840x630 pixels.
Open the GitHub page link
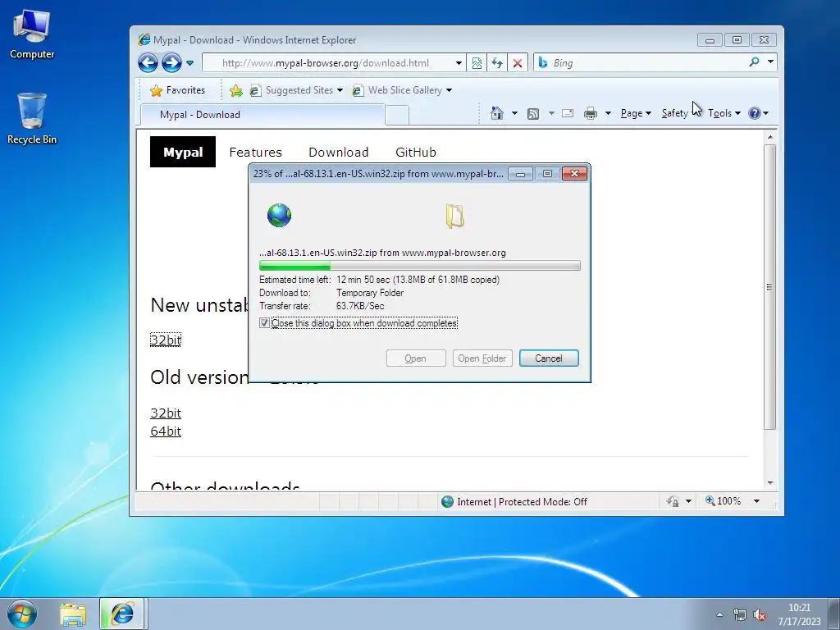[x=416, y=152]
